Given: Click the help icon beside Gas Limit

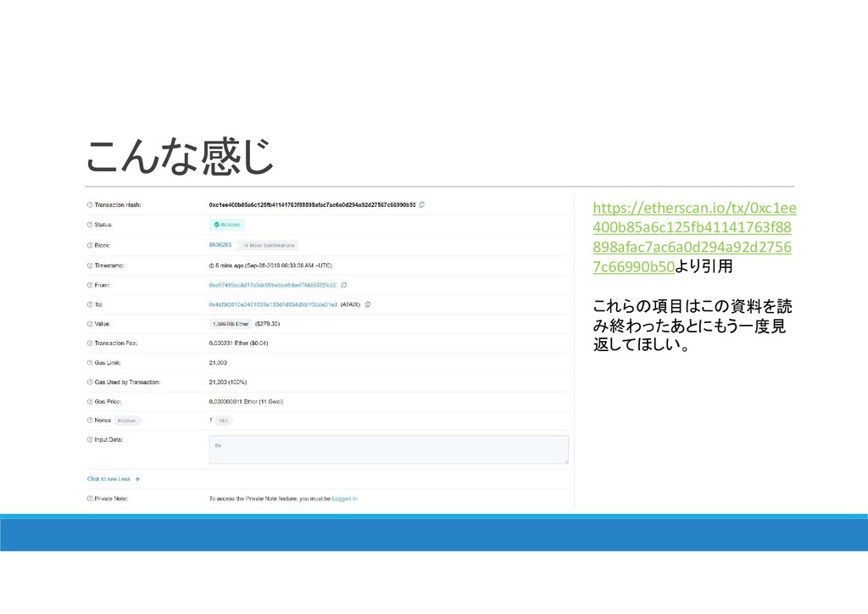Looking at the screenshot, I should pos(90,363).
